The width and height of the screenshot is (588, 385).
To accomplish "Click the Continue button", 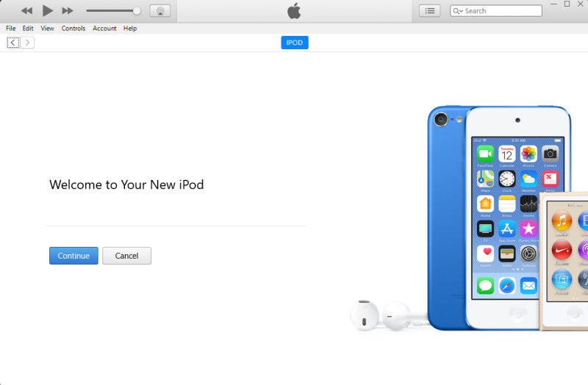I will tap(73, 256).
